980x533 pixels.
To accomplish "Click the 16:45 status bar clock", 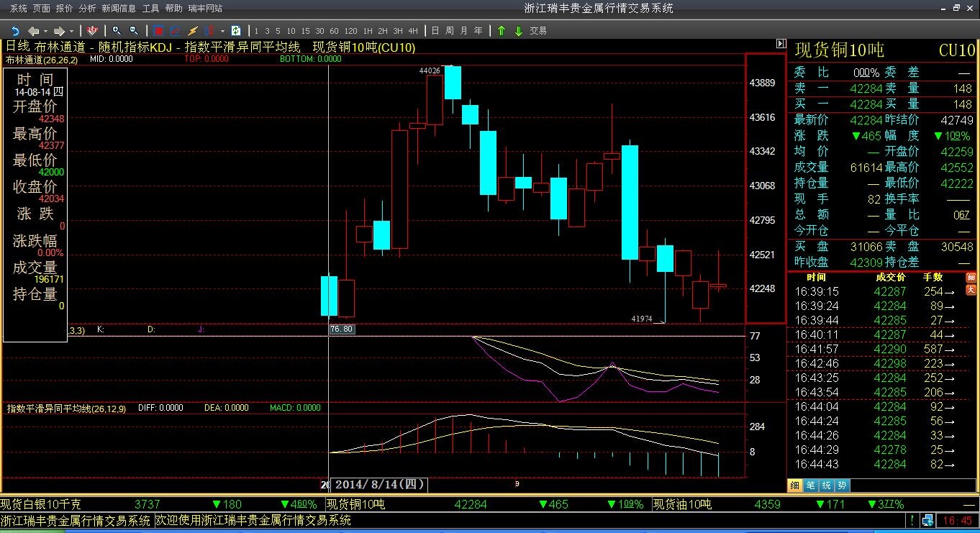I will [957, 520].
